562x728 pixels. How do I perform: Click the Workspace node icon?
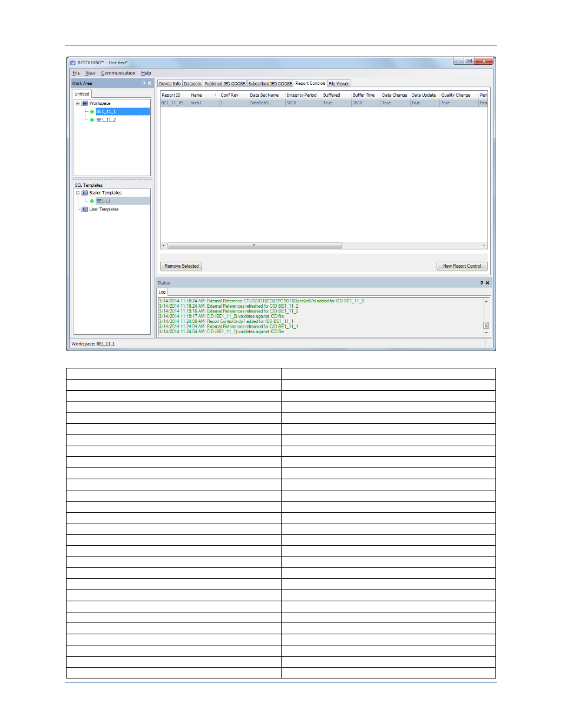85,103
